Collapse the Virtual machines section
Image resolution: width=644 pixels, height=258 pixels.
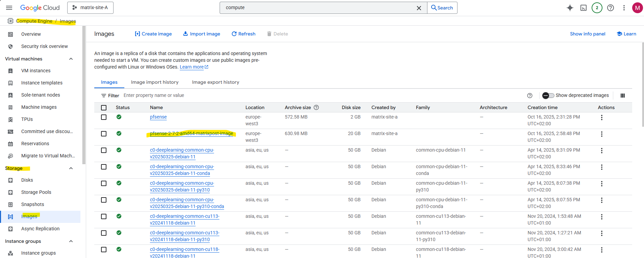pyautogui.click(x=71, y=59)
